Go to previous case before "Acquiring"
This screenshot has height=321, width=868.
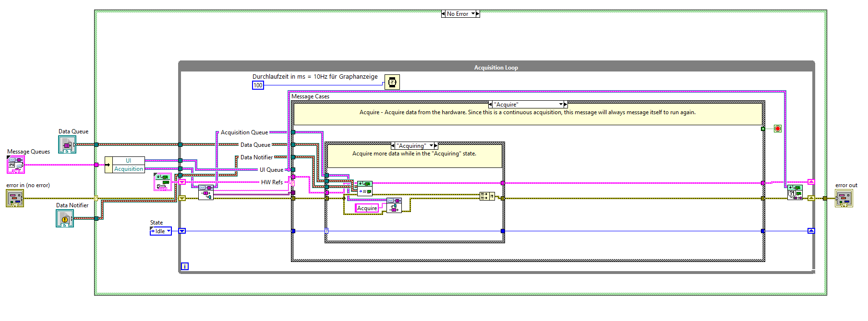[x=393, y=146]
